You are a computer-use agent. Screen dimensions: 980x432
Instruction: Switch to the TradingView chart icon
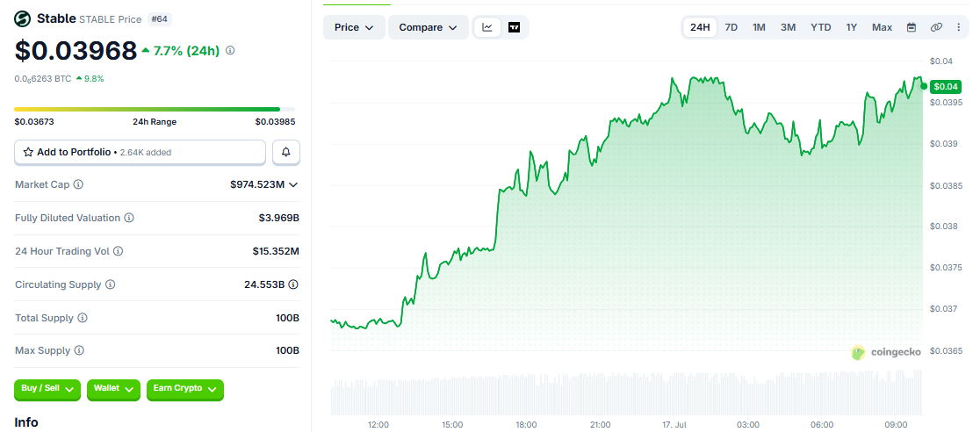click(x=515, y=27)
